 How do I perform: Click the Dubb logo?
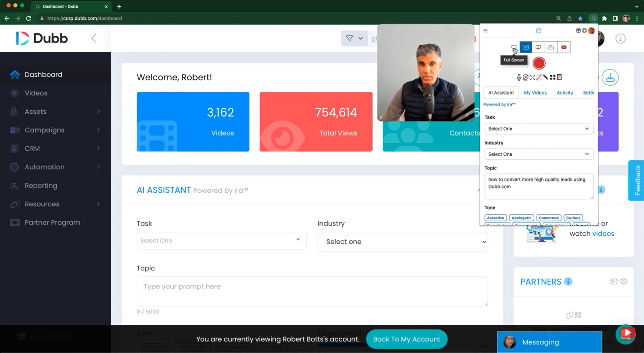click(x=42, y=38)
